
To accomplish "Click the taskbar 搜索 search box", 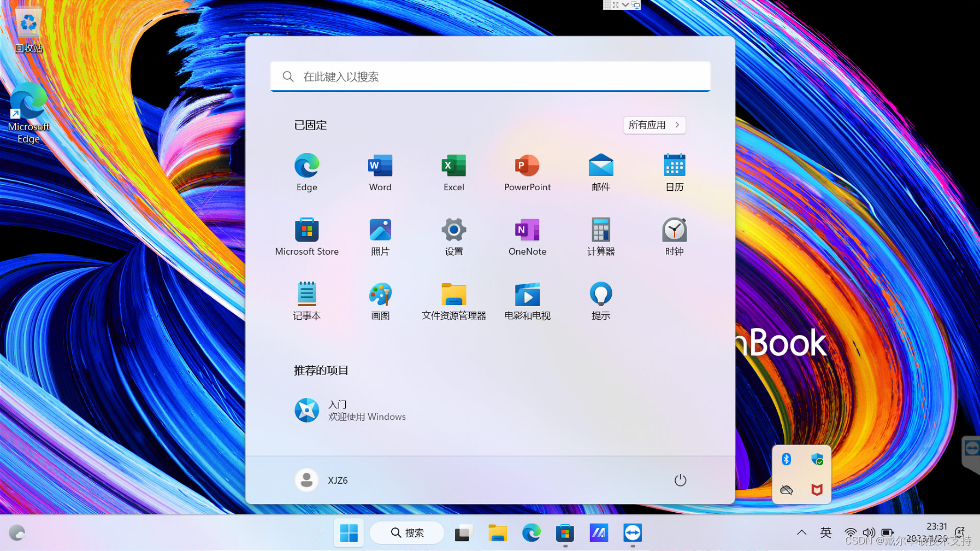I will tap(407, 532).
